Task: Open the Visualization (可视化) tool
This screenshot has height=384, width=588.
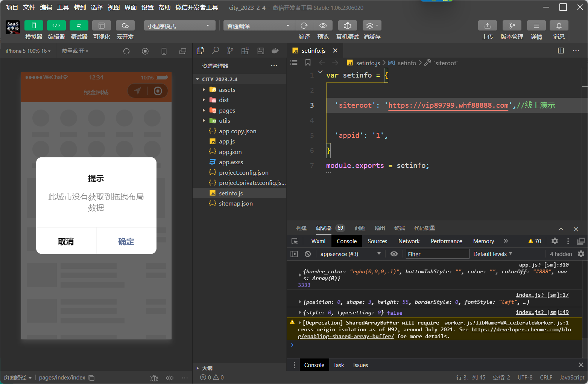Action: click(x=102, y=25)
